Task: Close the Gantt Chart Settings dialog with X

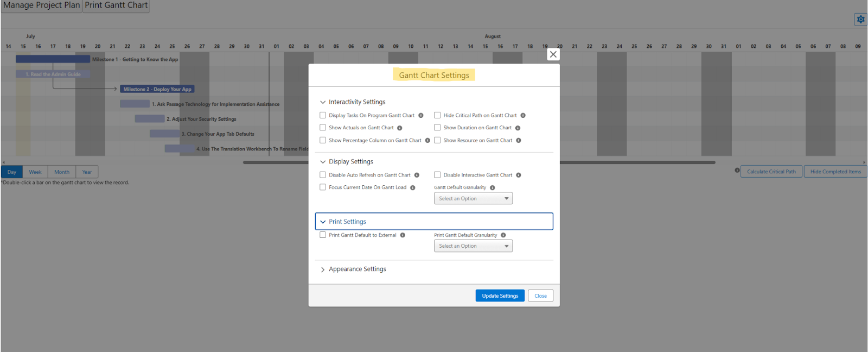Action: [553, 54]
